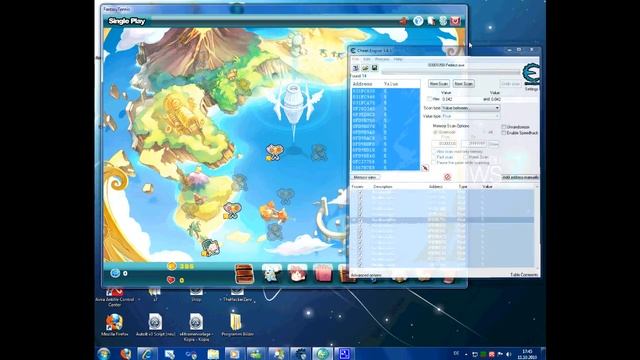Click the memory scan From address field
Screen dimensions: 640x360
click(x=444, y=144)
